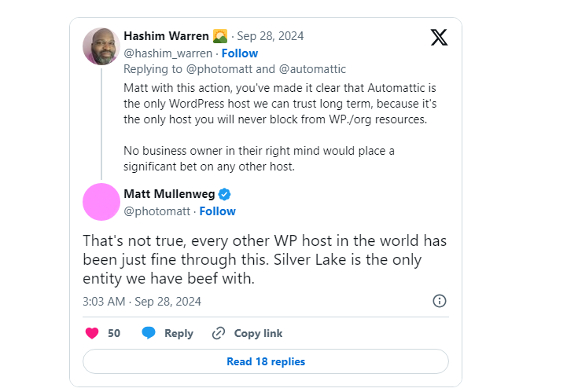Viewport: 567px width, 392px height.
Task: Follow Hashim Warren
Action: pyautogui.click(x=240, y=53)
